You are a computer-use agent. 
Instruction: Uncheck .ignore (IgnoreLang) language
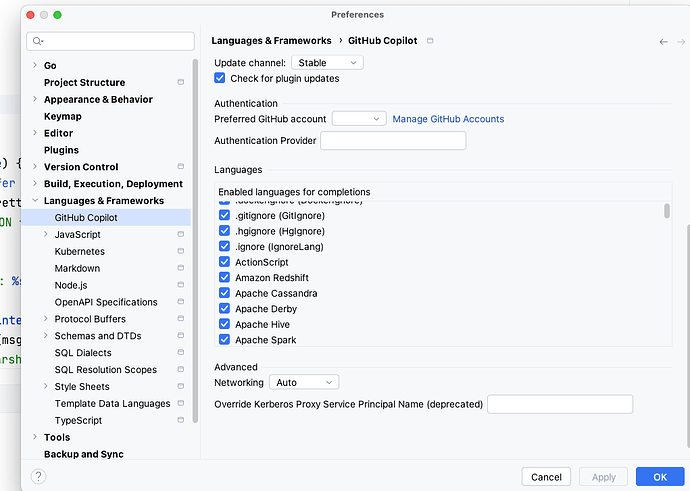(x=224, y=246)
